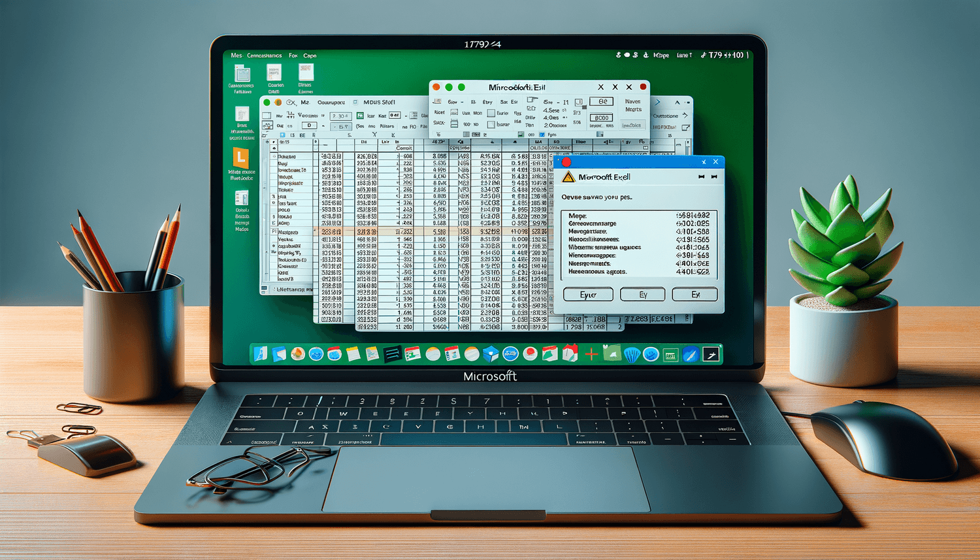This screenshot has width=980, height=560.
Task: Click the 8E box in front window
Action: pyautogui.click(x=602, y=101)
